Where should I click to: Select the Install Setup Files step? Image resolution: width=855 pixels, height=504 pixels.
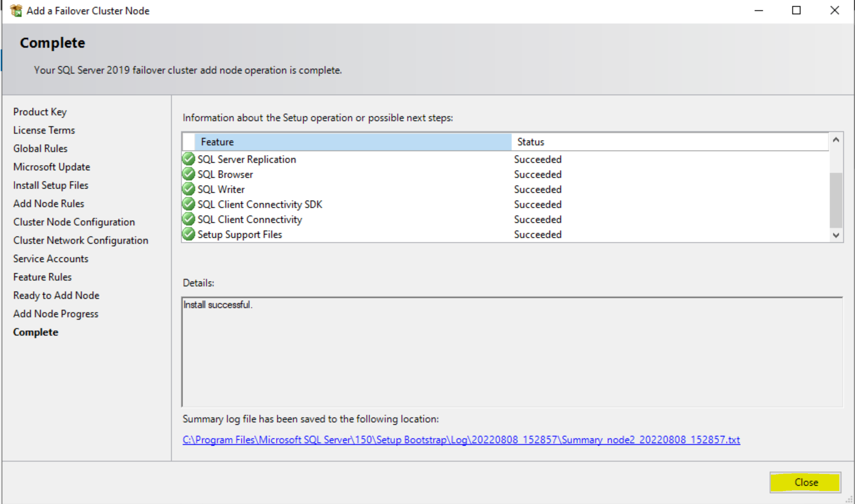click(x=51, y=185)
